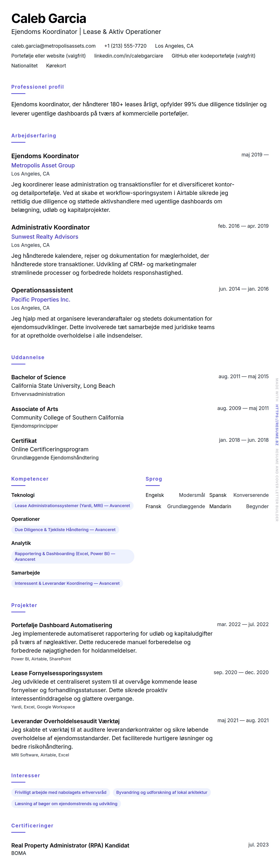Open the linkedin.com/in/calebgarciare profile link
Viewport: 280px width, 868px height.
(x=128, y=56)
